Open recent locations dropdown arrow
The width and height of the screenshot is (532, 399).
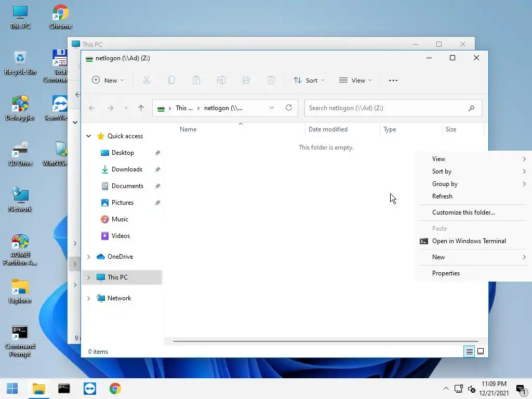coord(126,108)
